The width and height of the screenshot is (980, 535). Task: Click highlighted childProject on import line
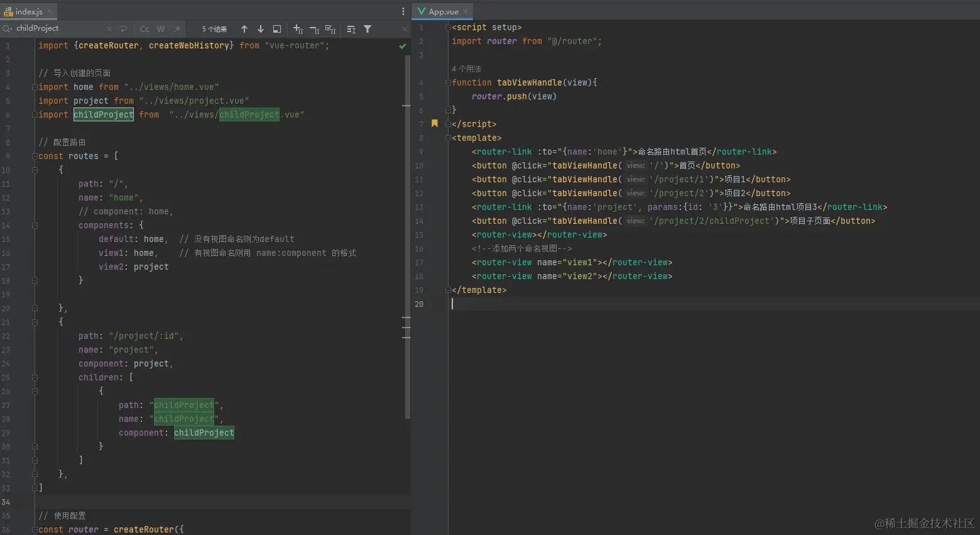tap(104, 115)
